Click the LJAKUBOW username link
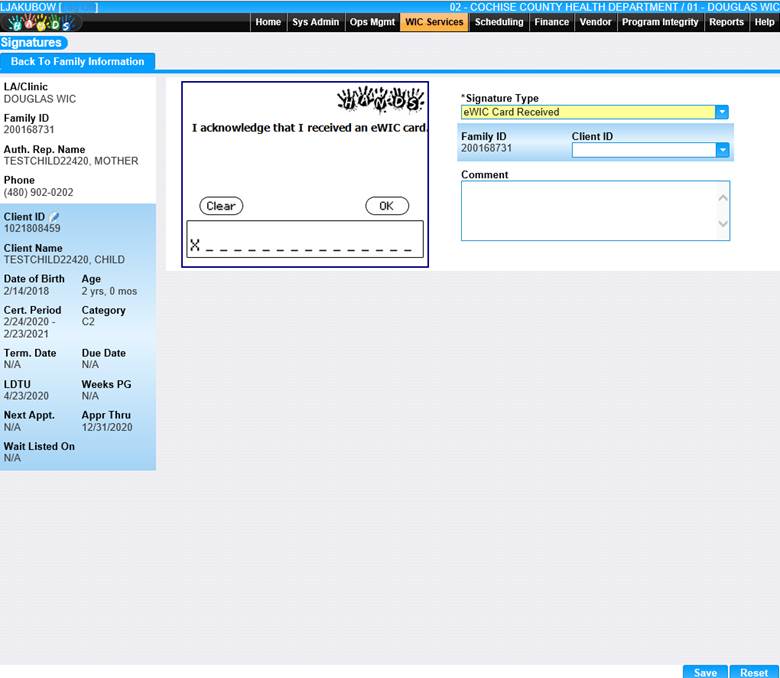Image resolution: width=780 pixels, height=678 pixels. 28,7
